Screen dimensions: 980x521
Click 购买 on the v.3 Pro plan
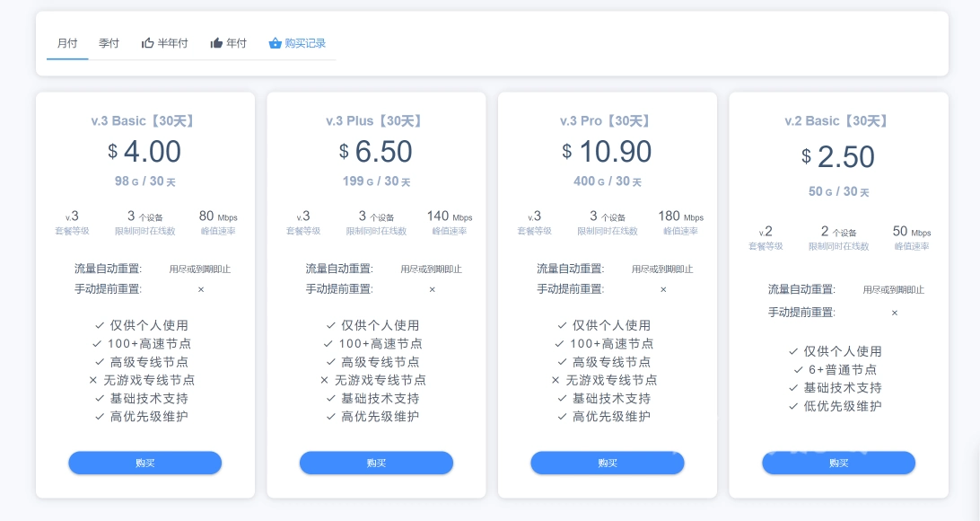[x=607, y=463]
